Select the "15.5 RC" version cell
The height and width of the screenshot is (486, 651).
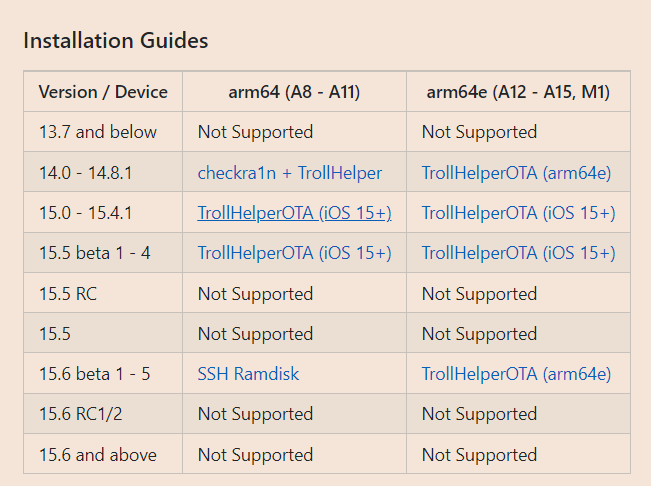tap(66, 294)
